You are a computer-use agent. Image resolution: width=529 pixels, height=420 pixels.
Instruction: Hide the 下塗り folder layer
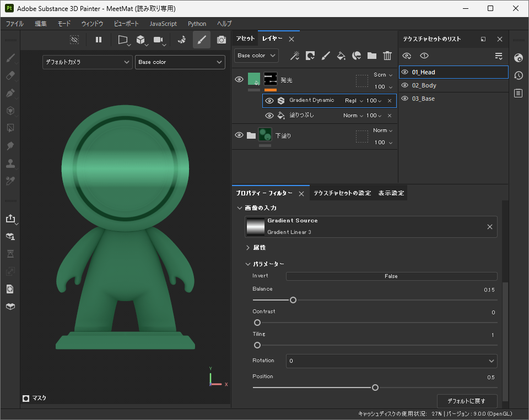(239, 135)
